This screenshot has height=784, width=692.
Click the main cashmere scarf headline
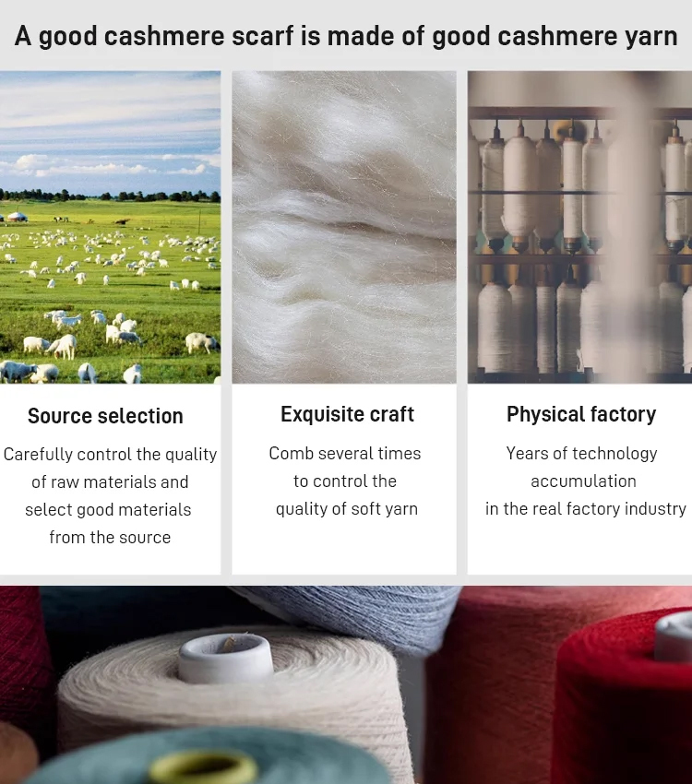pos(346,36)
